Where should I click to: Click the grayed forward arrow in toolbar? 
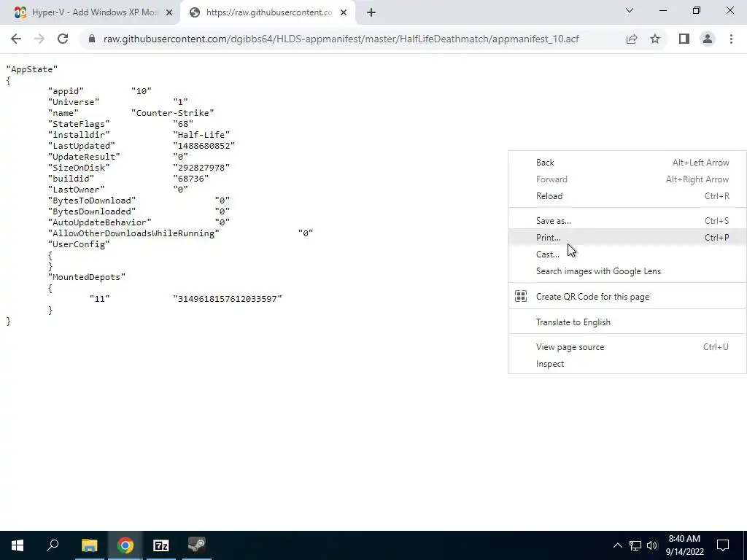[x=39, y=39]
